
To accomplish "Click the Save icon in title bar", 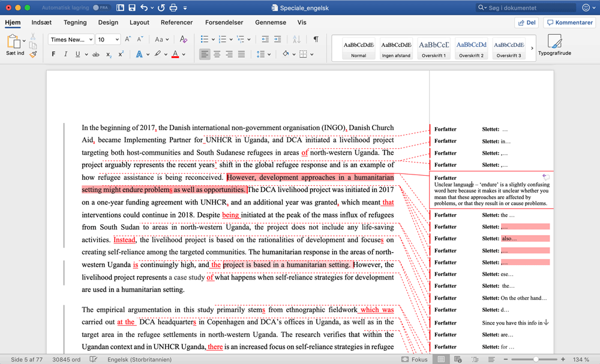I will click(132, 8).
